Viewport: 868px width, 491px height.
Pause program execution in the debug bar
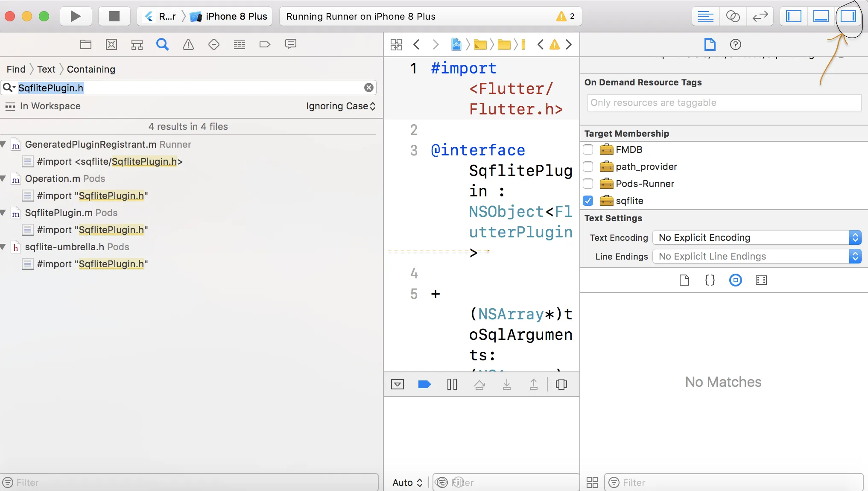coord(452,384)
